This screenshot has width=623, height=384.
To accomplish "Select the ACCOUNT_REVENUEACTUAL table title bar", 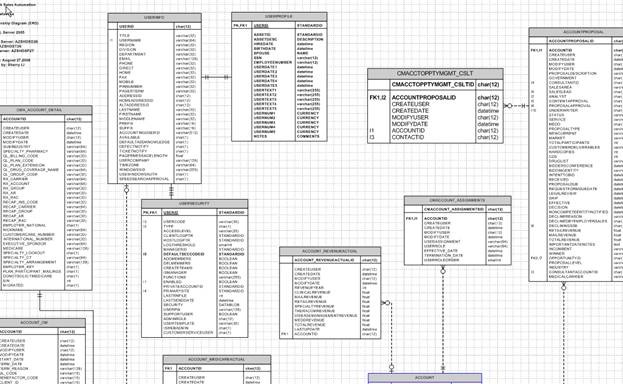I will point(330,251).
